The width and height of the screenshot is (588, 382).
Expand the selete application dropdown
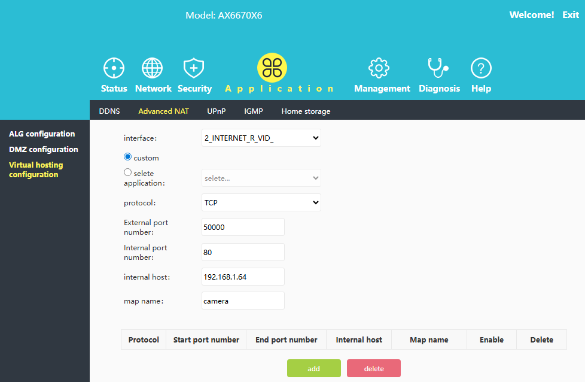(x=261, y=178)
